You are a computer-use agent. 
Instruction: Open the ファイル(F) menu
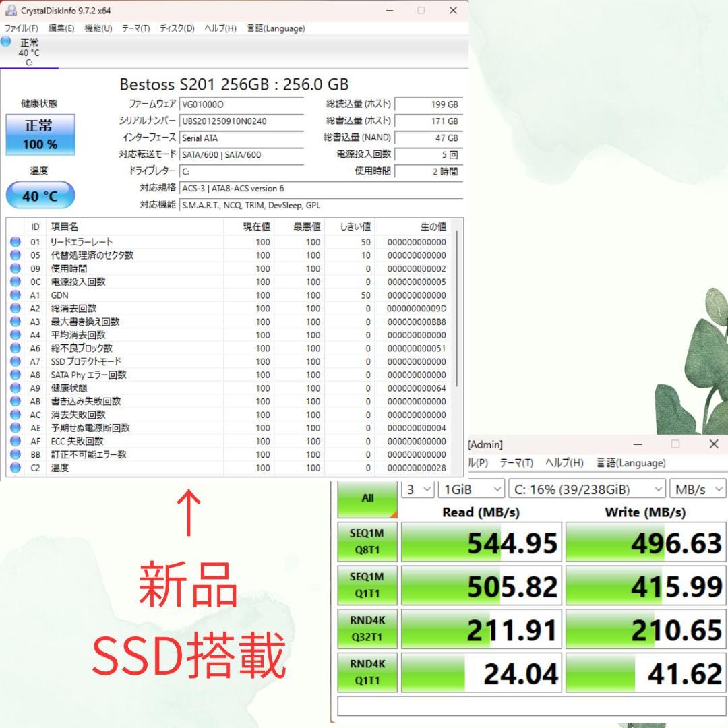pos(22,28)
